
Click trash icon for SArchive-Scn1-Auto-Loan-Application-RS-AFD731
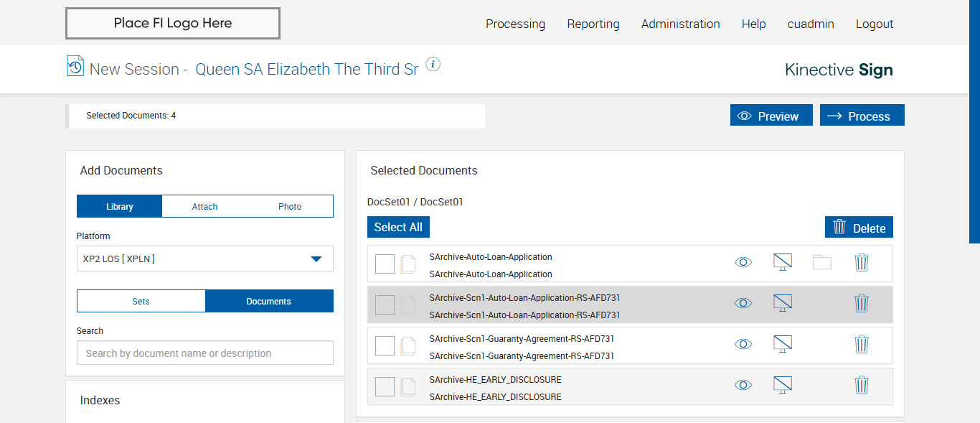tap(862, 304)
